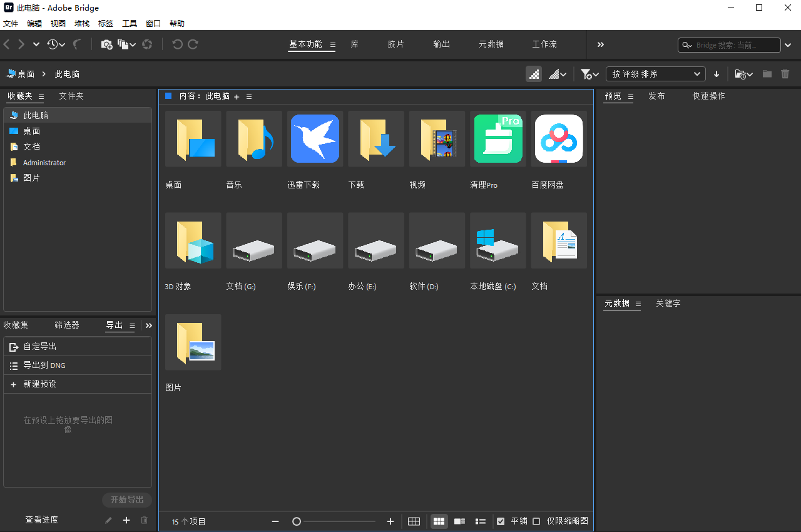Expand the recent files clock dropdown

(x=57, y=44)
